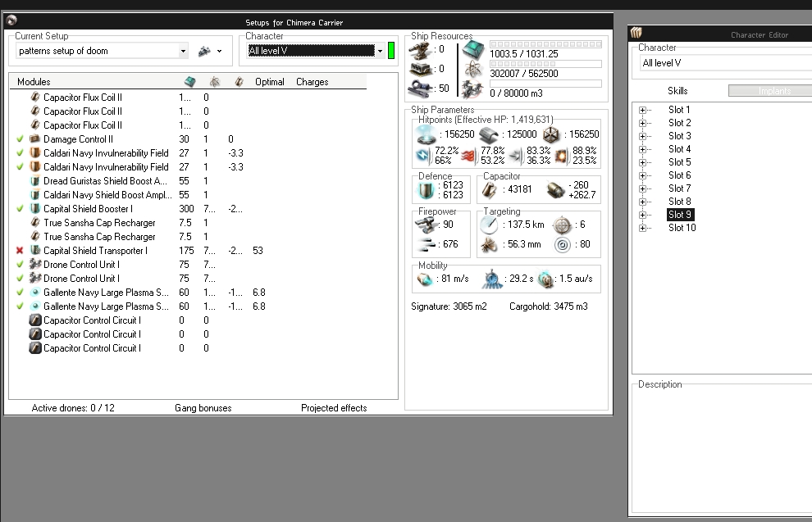This screenshot has width=812, height=522.
Task: Toggle the first Drone Control Unit I checkmark
Action: click(20, 265)
